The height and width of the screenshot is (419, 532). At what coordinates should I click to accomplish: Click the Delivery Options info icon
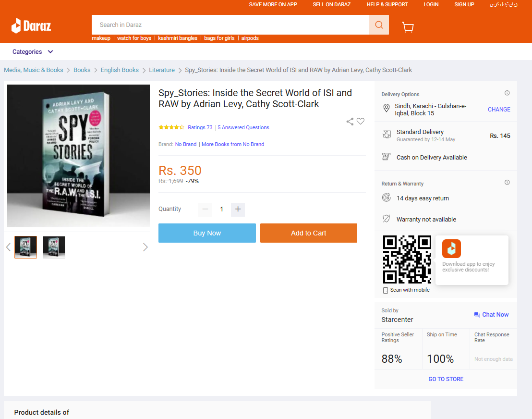(507, 93)
